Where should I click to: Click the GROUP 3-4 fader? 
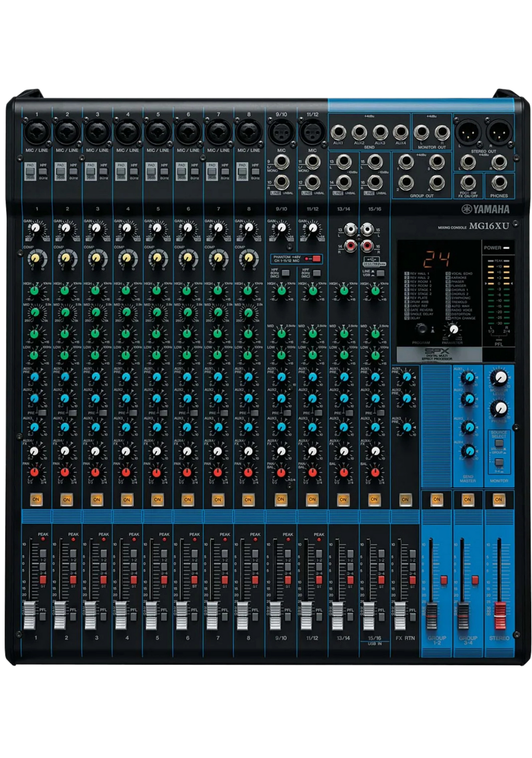click(x=463, y=616)
